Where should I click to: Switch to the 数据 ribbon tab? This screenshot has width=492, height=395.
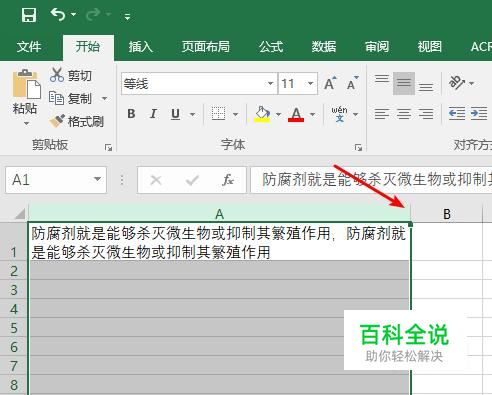[x=324, y=47]
